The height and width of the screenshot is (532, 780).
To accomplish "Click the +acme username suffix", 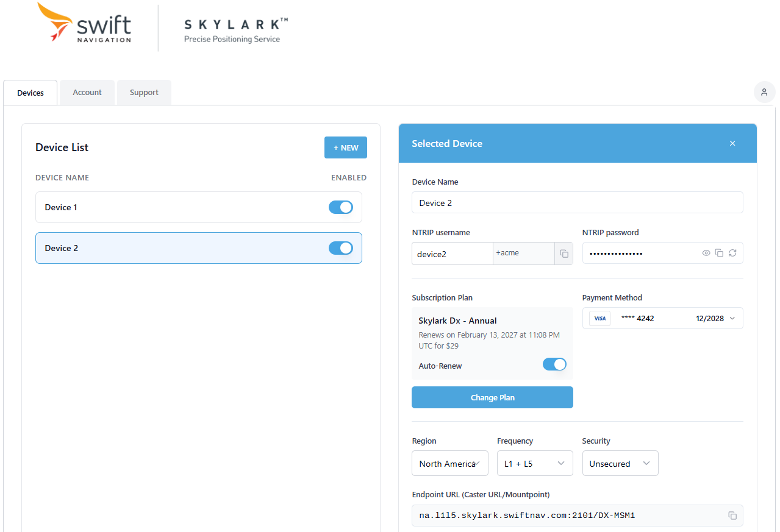I will [x=507, y=253].
